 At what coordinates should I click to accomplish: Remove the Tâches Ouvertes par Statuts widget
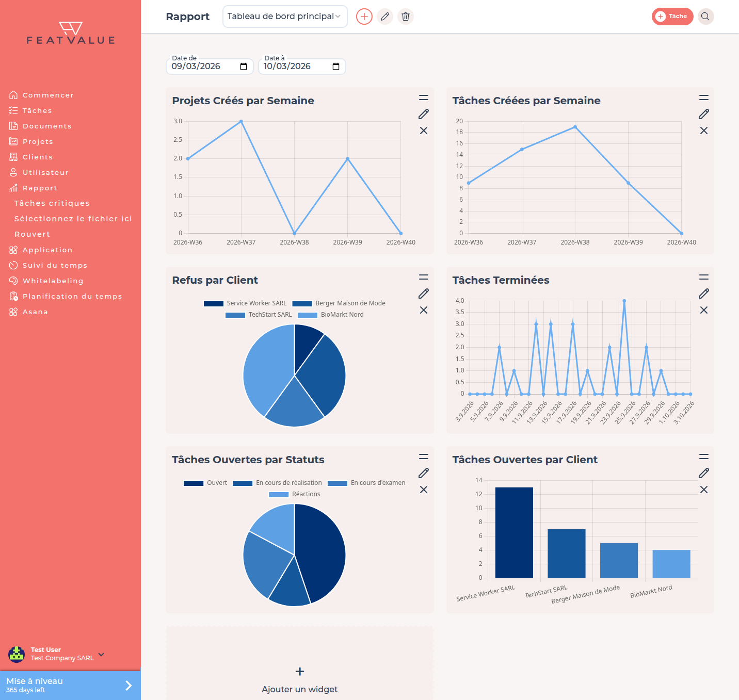[424, 490]
